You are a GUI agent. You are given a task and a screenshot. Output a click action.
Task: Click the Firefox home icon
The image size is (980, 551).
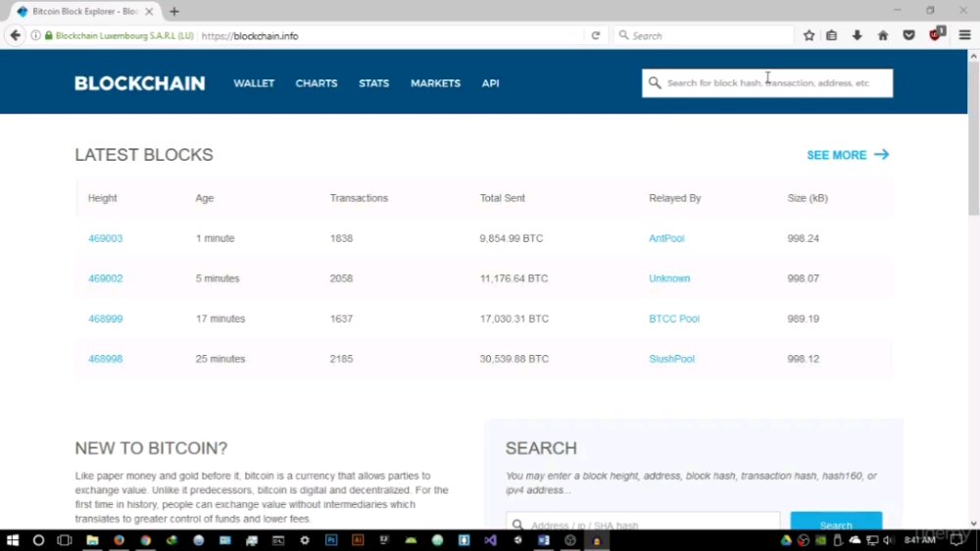pos(883,35)
